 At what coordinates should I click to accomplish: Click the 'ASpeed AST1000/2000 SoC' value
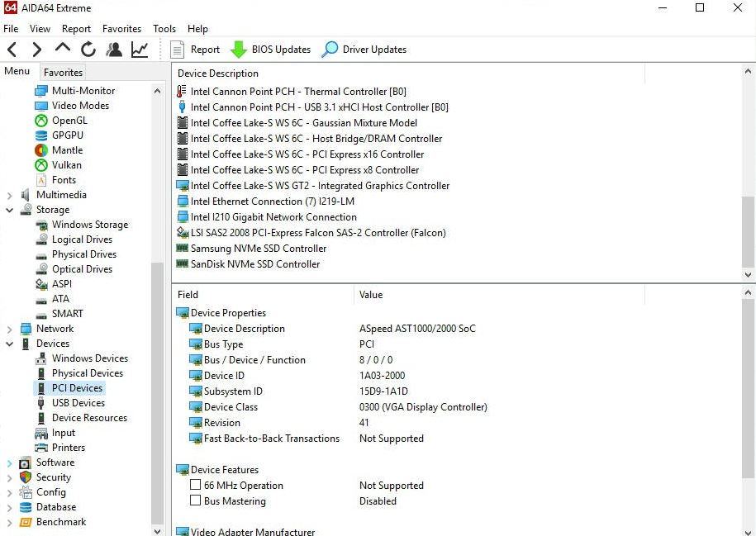click(x=417, y=329)
